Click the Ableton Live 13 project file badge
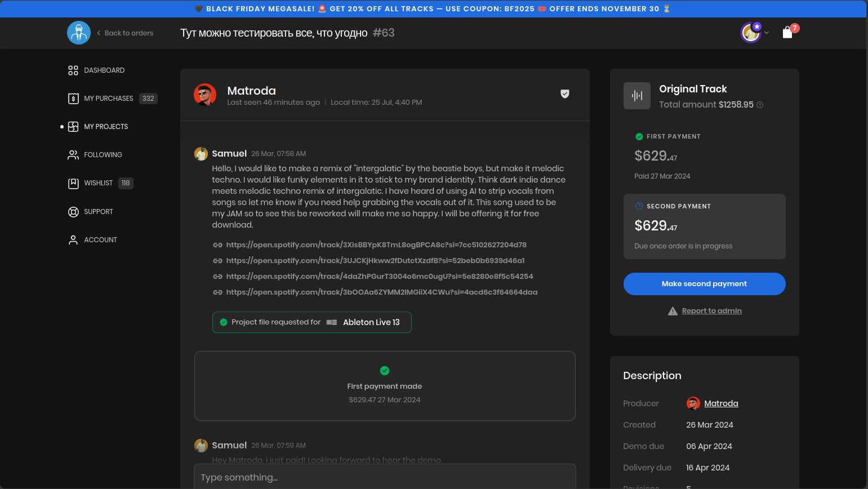This screenshot has height=489, width=868. pos(311,322)
